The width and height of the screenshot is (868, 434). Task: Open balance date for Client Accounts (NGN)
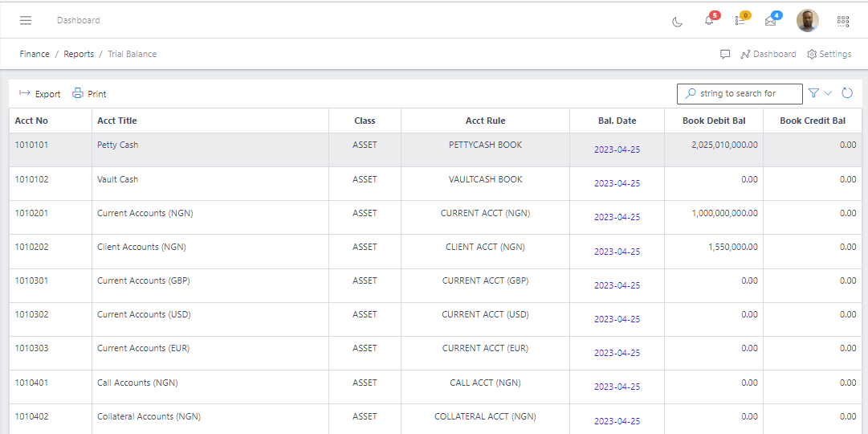click(617, 252)
